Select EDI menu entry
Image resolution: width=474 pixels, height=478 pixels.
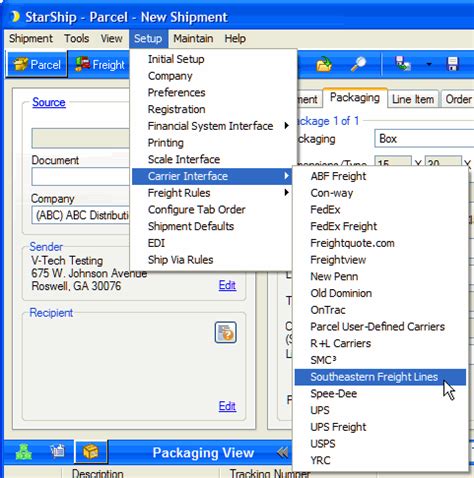pyautogui.click(x=212, y=243)
